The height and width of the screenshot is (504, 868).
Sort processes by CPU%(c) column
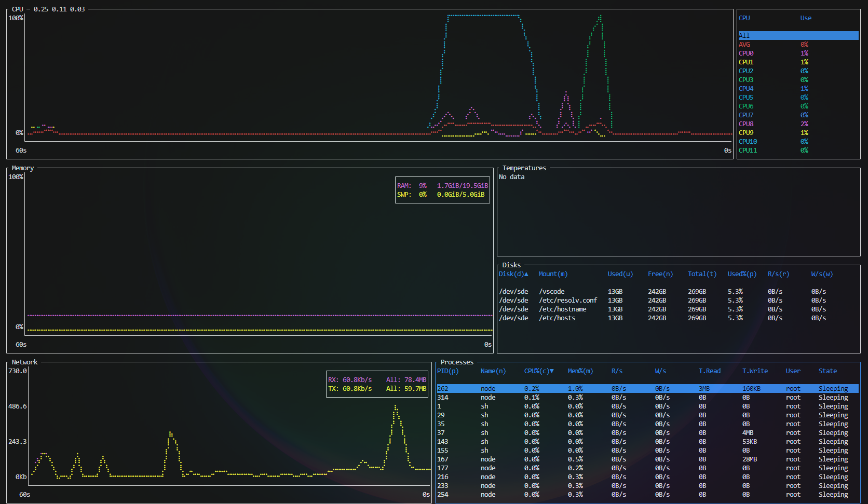(x=538, y=371)
